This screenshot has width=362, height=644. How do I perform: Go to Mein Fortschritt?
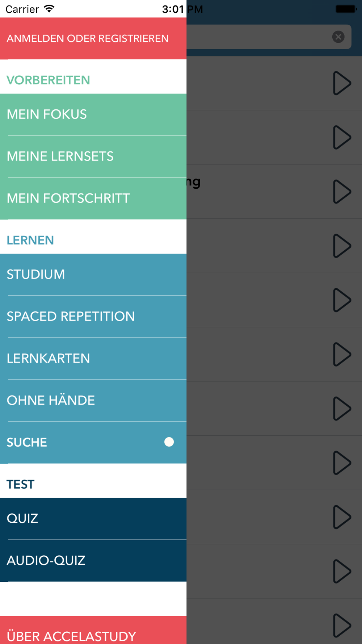click(93, 198)
